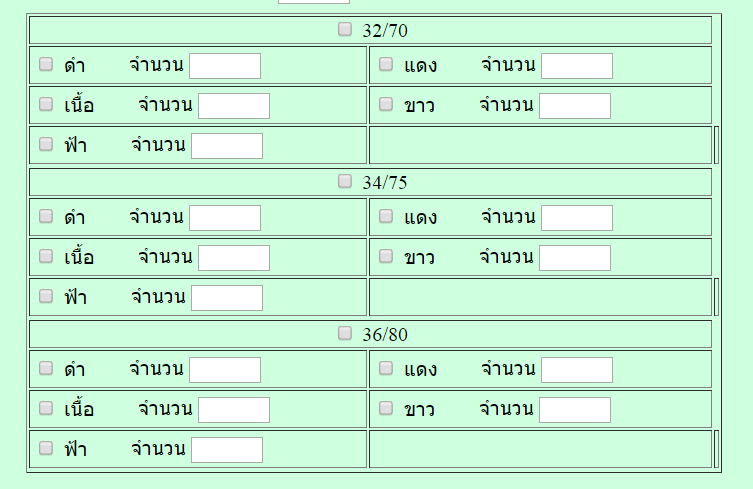Tick ดำ checkbox under size 32/70
The image size is (753, 489).
[x=46, y=64]
